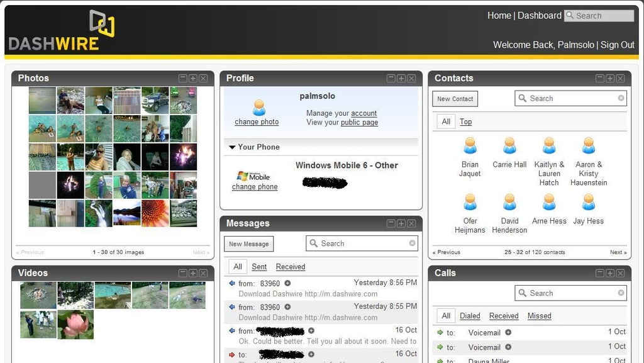
Task: Click plus icon on Yesterday 8:55 PM message
Action: click(x=287, y=307)
